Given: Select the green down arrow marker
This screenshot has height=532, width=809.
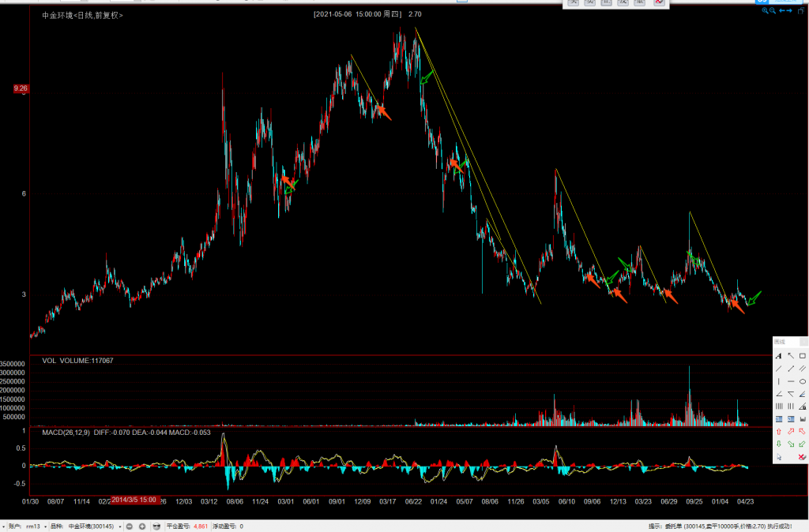Looking at the screenshot, I should click(779, 444).
